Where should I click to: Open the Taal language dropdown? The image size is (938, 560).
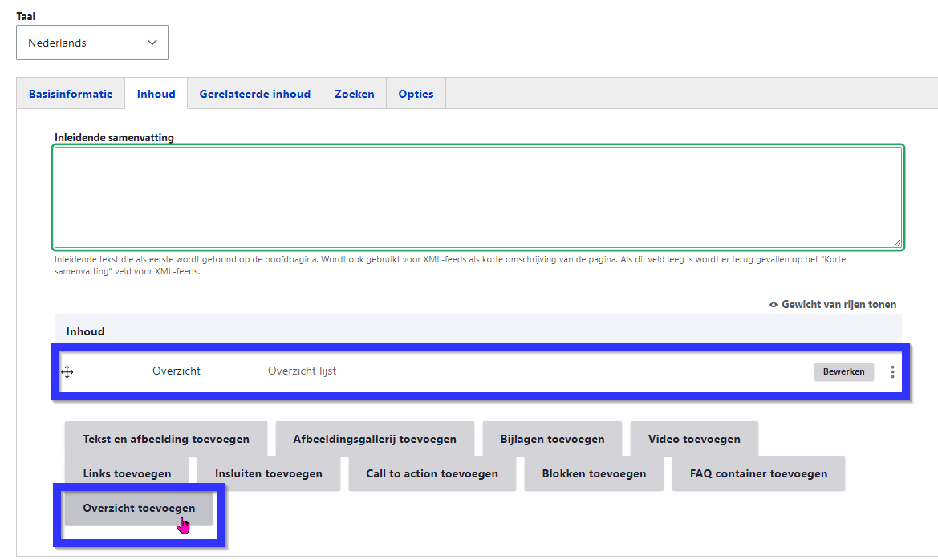coord(91,43)
